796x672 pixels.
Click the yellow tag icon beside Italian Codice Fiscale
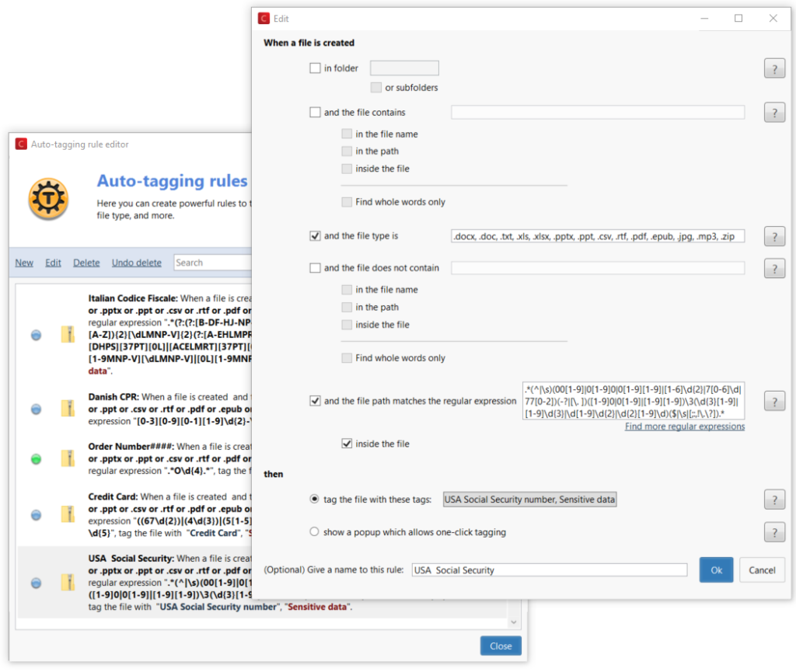click(68, 334)
